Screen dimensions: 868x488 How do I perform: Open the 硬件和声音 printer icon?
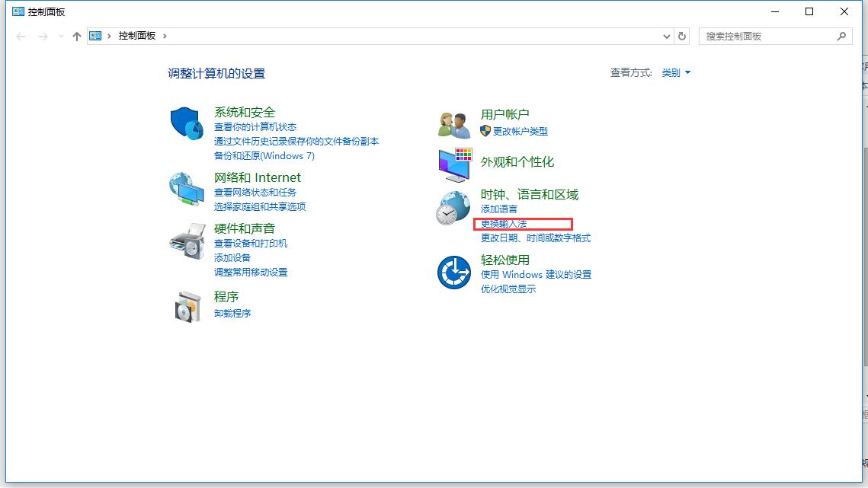tap(187, 241)
